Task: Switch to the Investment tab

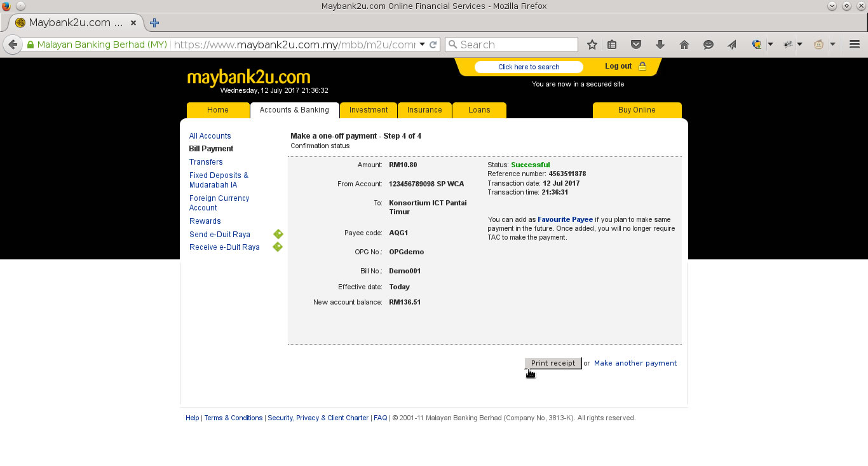Action: (369, 110)
